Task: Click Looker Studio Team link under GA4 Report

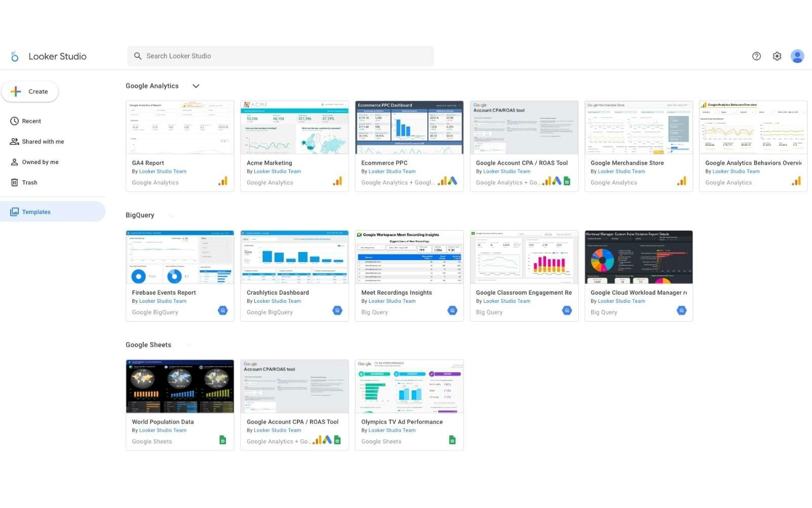Action: click(163, 172)
